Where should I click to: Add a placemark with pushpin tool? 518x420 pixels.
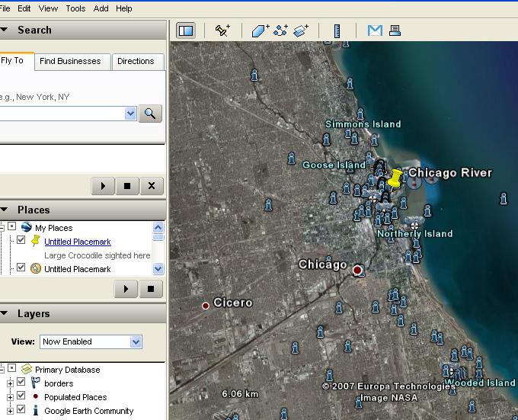pos(222,30)
